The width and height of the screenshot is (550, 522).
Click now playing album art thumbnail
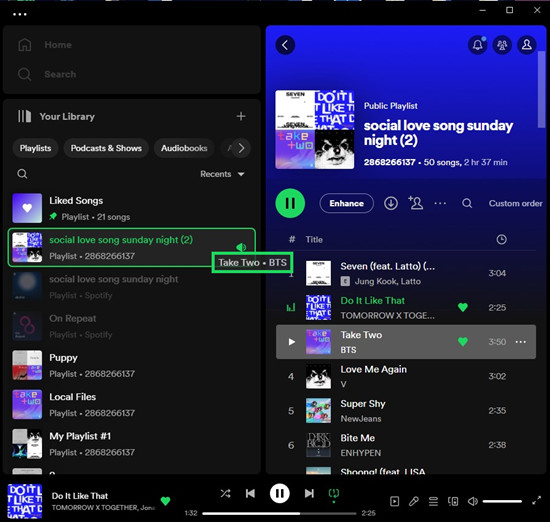[25, 502]
